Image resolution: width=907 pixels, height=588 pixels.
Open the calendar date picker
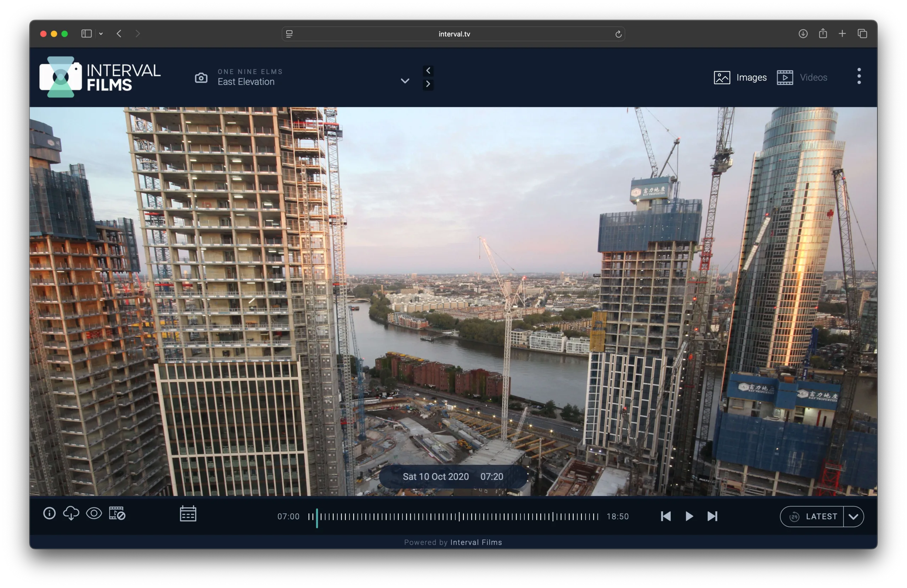click(x=188, y=514)
